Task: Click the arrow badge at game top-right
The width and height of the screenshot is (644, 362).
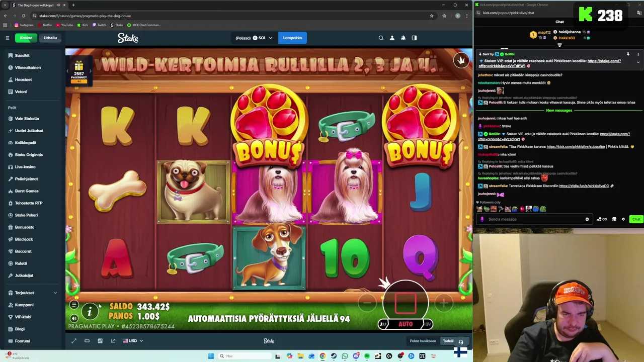Action: [x=460, y=60]
